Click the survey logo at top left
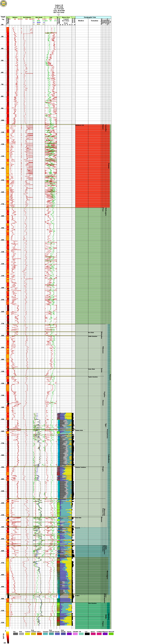The height and width of the screenshot is (644, 141). pos(4,3)
